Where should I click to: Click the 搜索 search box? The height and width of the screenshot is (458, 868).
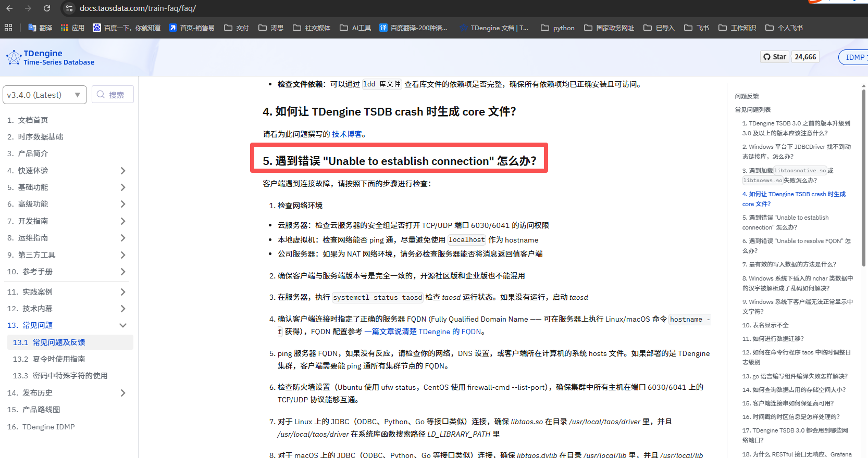[113, 95]
